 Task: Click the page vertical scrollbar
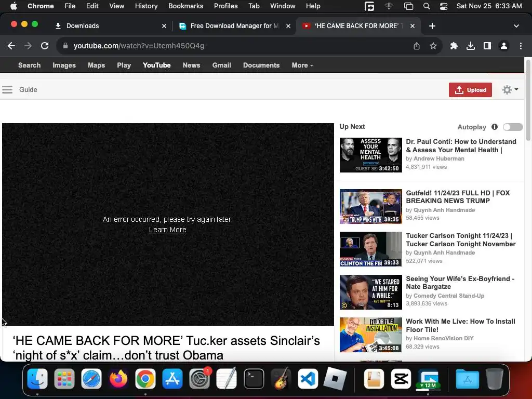coord(528,100)
